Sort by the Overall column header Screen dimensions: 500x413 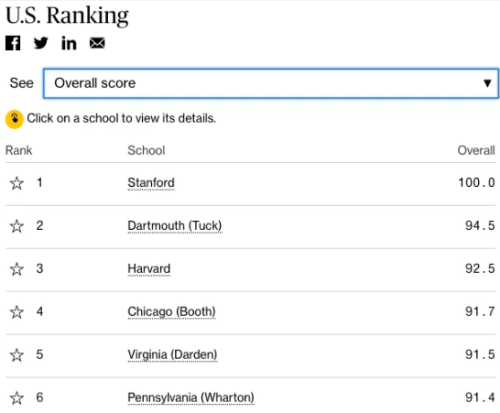click(476, 150)
